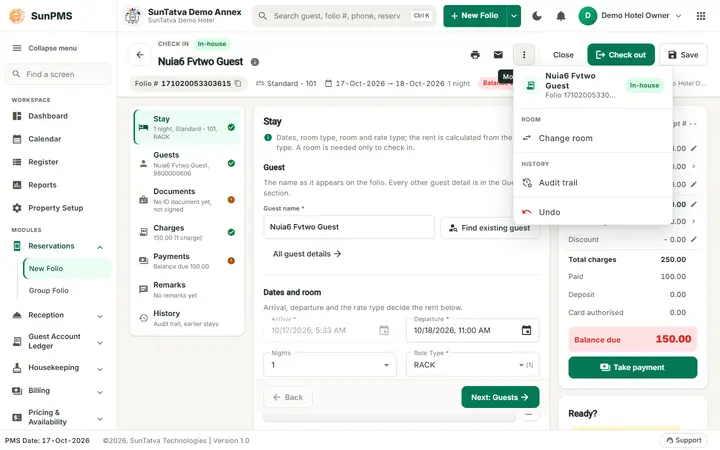Viewport: 720px width, 450px height.
Task: Open the New Folio dropdown arrow
Action: (x=514, y=16)
